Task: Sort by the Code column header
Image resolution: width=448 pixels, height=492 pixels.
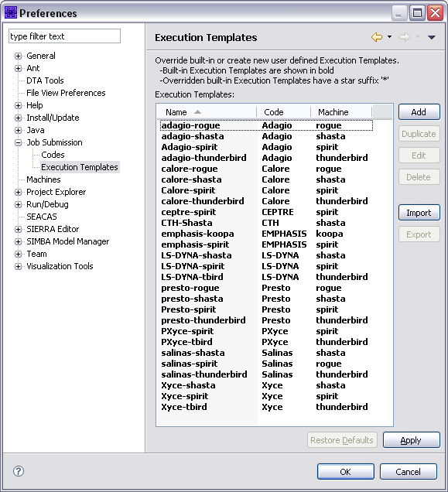Action: click(x=284, y=112)
